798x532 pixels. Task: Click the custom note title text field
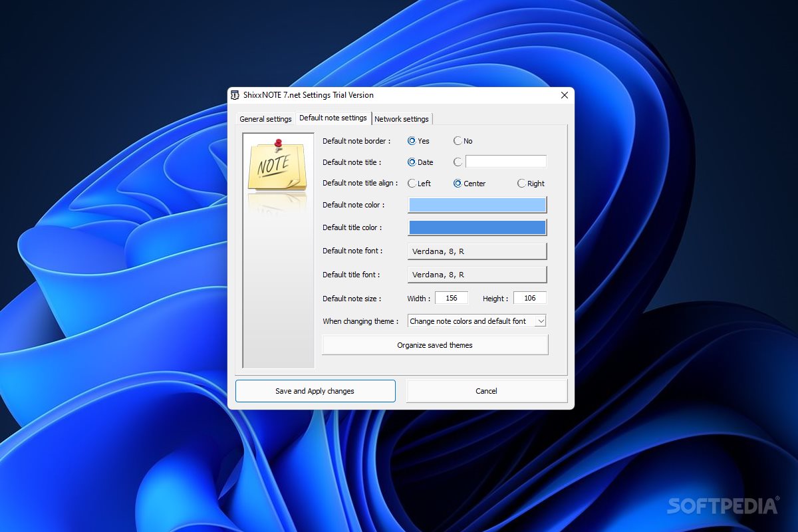(x=506, y=162)
